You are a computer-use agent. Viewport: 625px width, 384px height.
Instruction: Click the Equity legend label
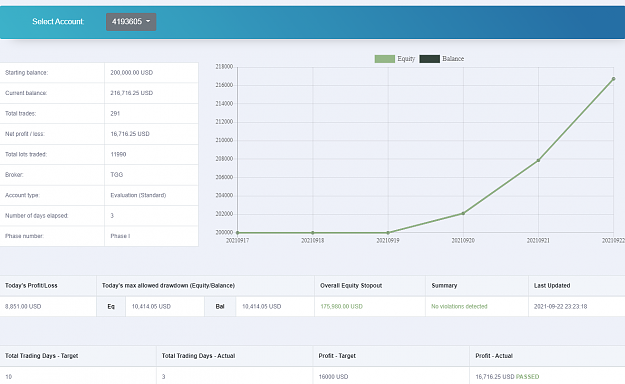coord(406,59)
